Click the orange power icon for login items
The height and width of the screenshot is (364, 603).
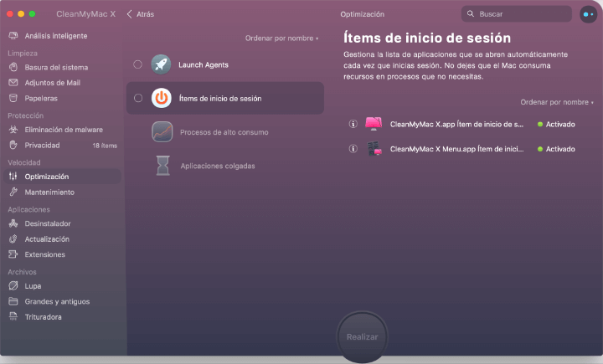[161, 98]
